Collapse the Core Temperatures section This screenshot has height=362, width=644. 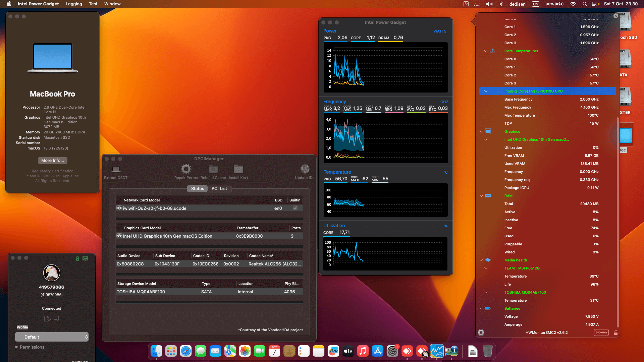pyautogui.click(x=485, y=51)
